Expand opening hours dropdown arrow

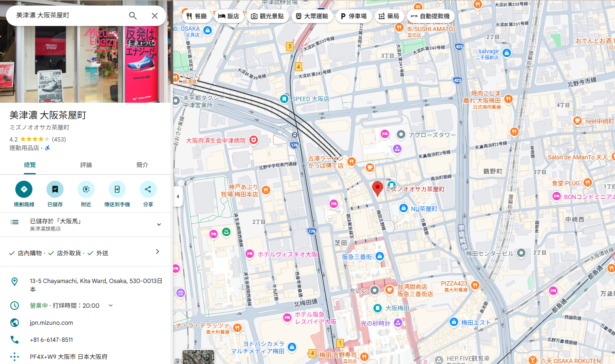pos(111,306)
